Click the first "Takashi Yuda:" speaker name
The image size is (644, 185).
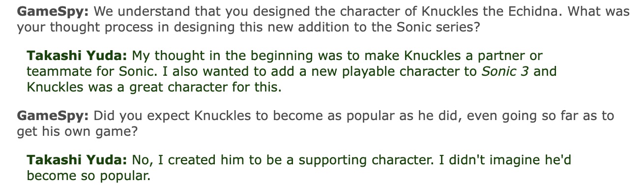click(x=77, y=56)
